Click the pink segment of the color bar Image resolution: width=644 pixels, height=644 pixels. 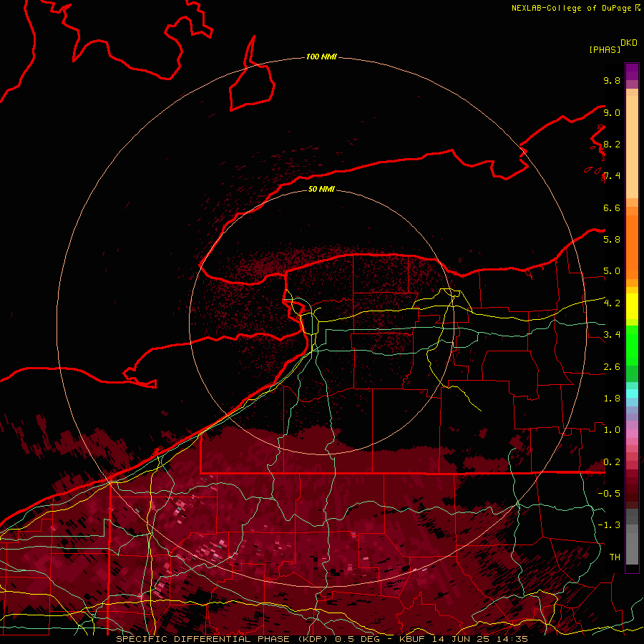click(x=632, y=434)
